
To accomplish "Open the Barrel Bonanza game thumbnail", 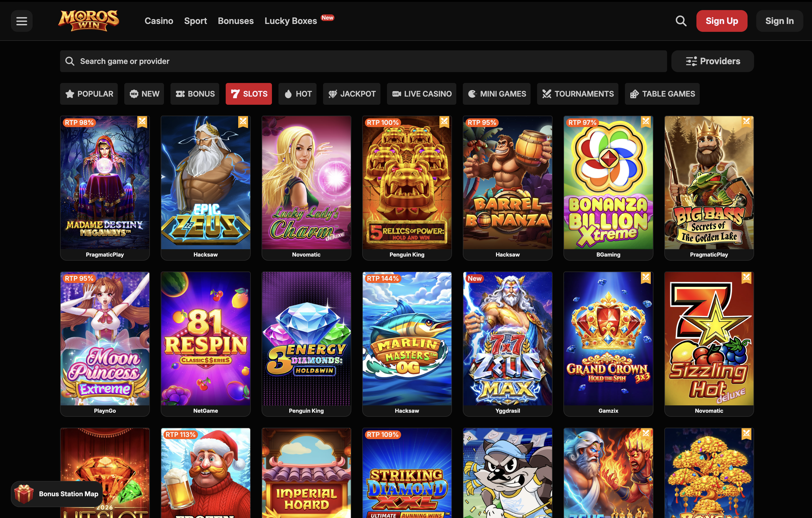I will coord(508,183).
